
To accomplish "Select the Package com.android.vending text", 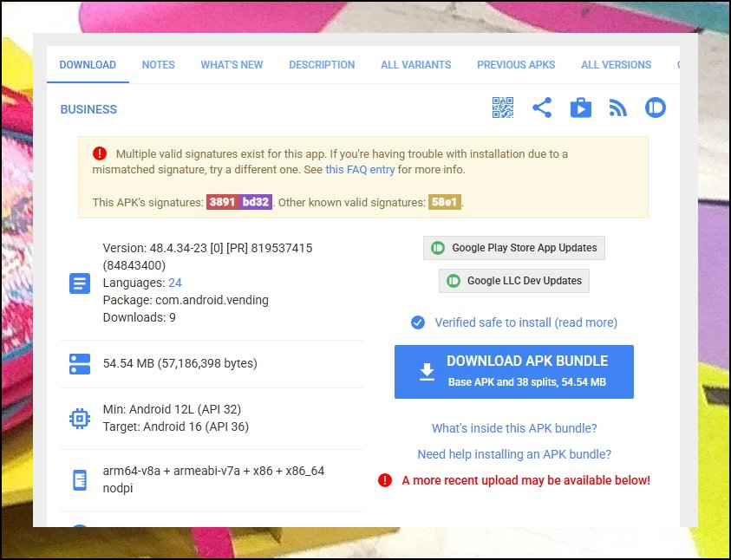I will tap(186, 300).
